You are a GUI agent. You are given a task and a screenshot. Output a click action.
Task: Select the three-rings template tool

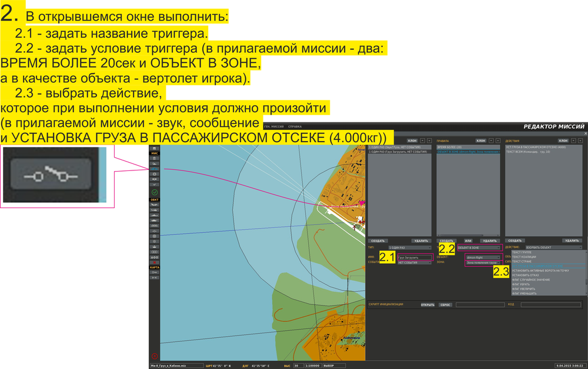click(x=154, y=251)
